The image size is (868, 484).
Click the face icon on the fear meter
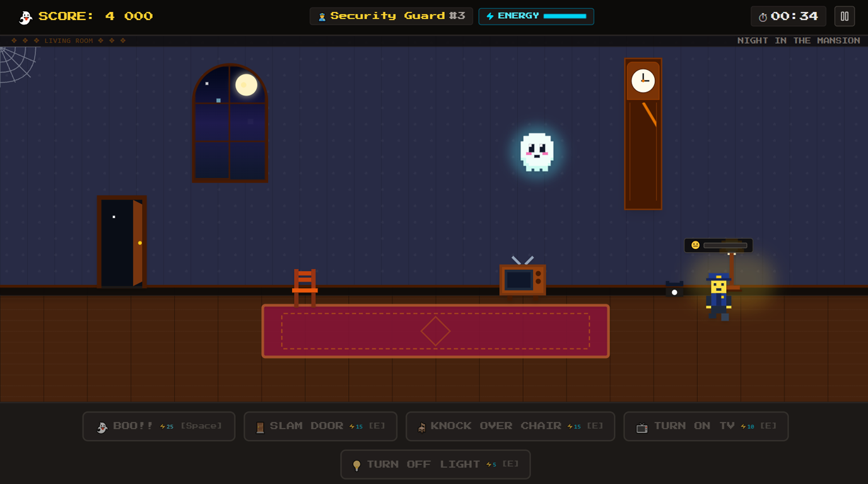695,245
